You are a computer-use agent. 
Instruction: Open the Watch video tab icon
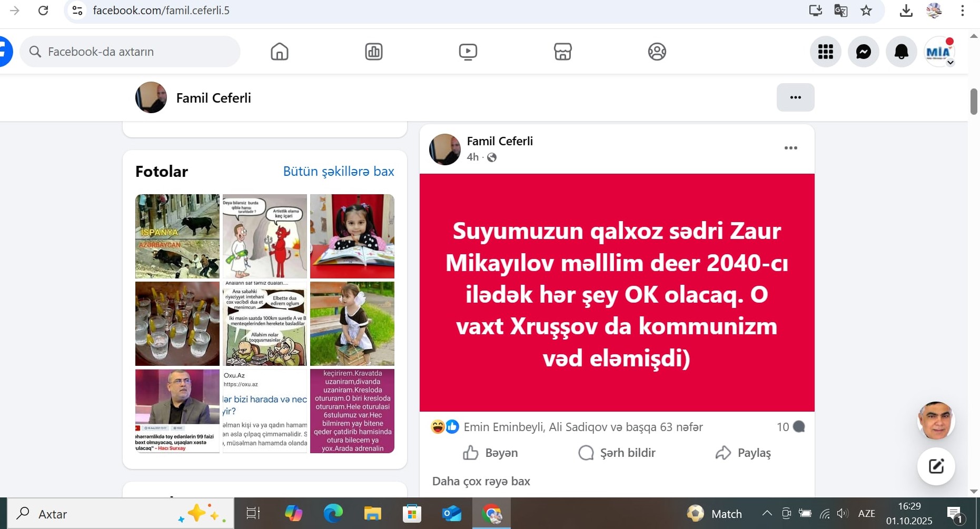pos(468,52)
